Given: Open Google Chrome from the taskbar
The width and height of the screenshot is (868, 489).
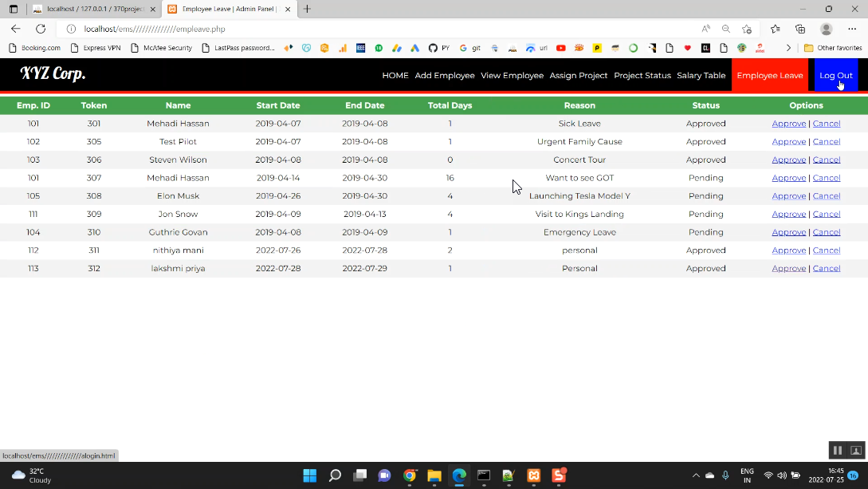Looking at the screenshot, I should 410,475.
